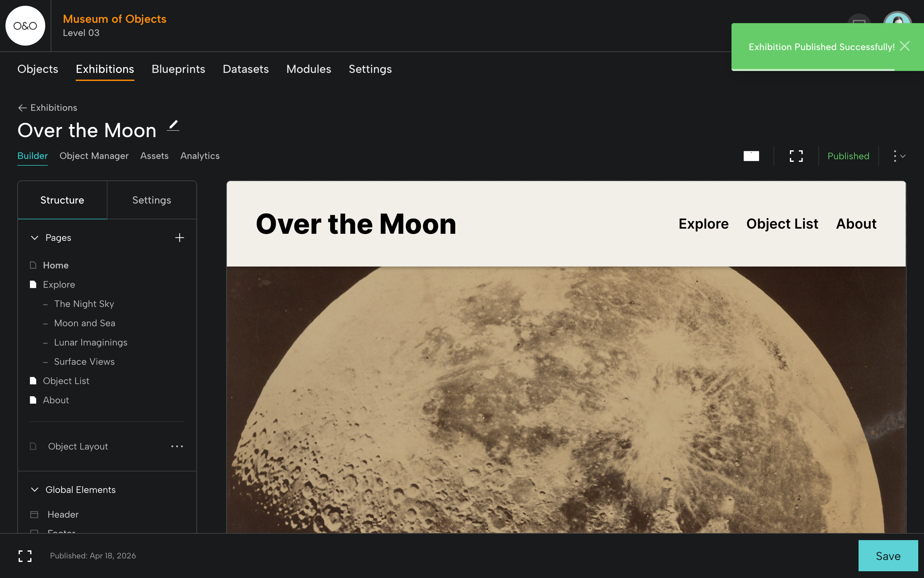This screenshot has height=578, width=924.
Task: Click the page icon beside sidebar About
Action: pos(33,400)
